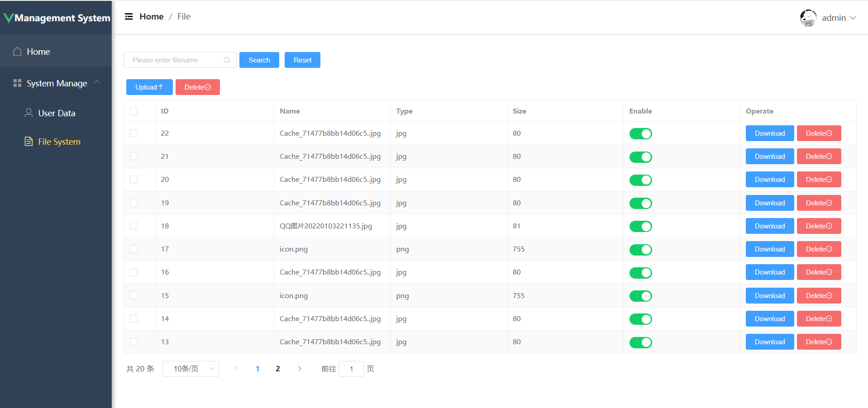Click the search magnifier icon in filename field

tap(227, 60)
